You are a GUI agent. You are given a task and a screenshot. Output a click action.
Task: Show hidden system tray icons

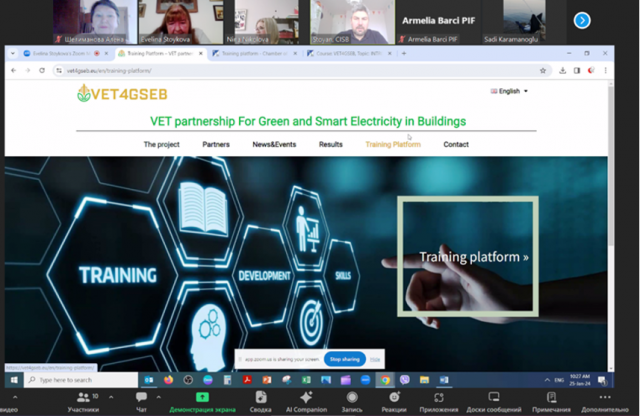(547, 380)
